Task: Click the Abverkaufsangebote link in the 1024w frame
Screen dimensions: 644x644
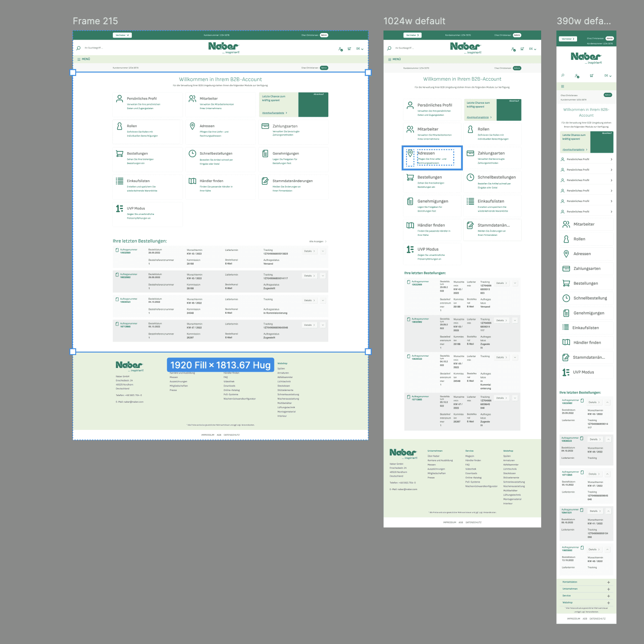Action: 479,118
